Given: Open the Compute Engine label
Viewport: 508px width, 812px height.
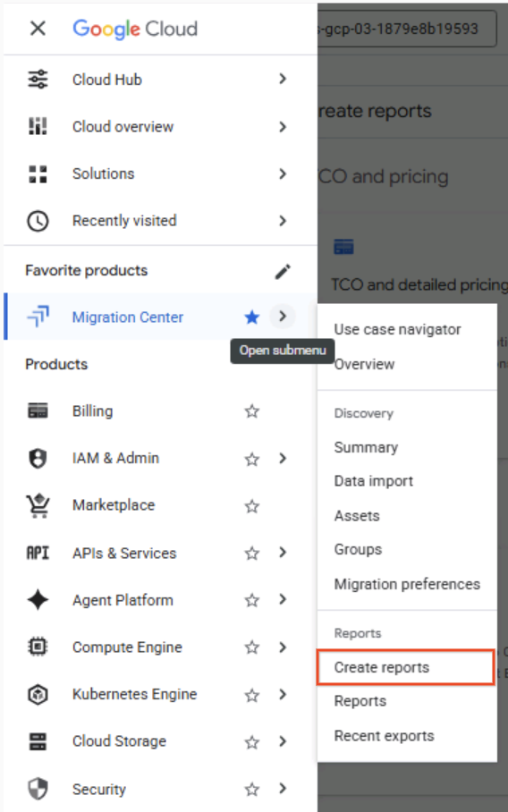Looking at the screenshot, I should [x=127, y=647].
